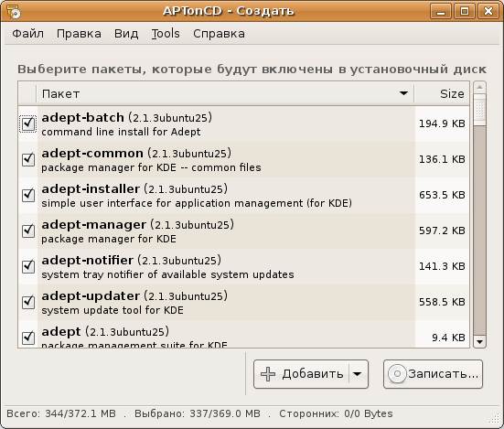Click the Записать... button
Viewport: 504px width, 429px height.
[433, 374]
